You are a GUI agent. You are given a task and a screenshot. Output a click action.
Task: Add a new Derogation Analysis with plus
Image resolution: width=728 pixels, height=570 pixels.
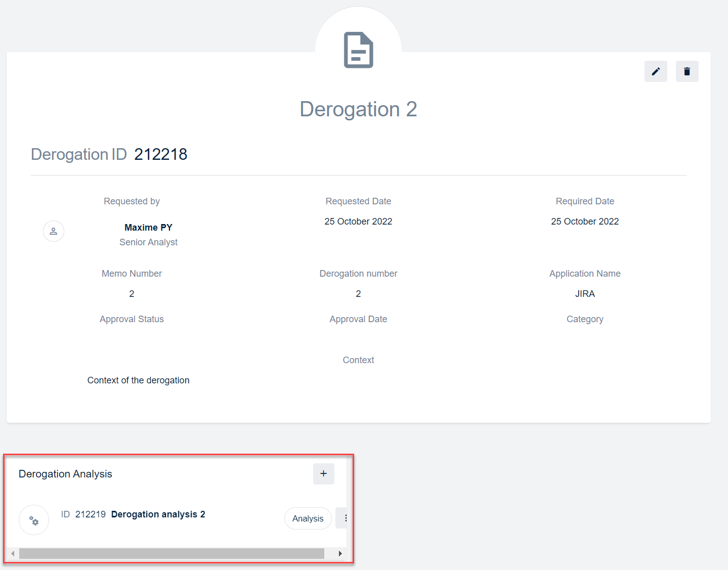(x=323, y=474)
